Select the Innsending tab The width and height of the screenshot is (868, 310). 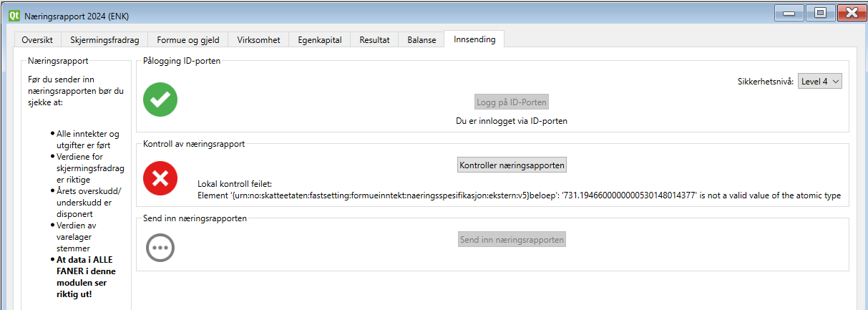click(x=474, y=39)
